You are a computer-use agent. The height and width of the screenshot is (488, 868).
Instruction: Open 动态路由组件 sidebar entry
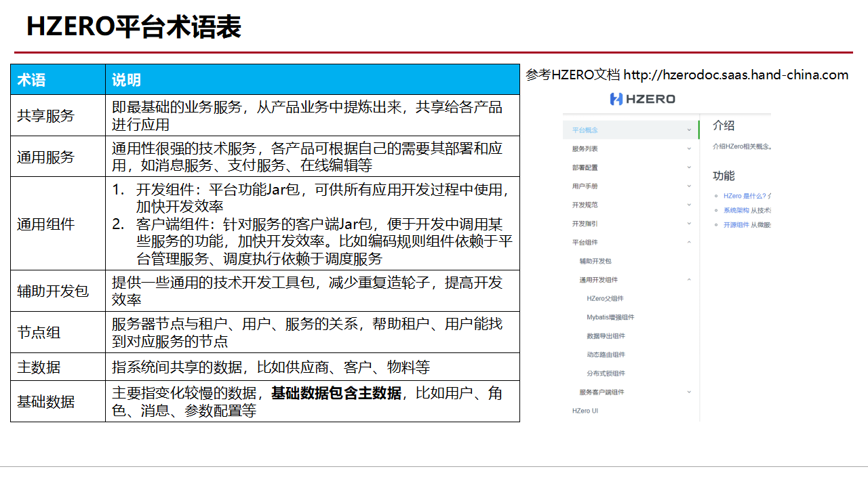coord(606,354)
